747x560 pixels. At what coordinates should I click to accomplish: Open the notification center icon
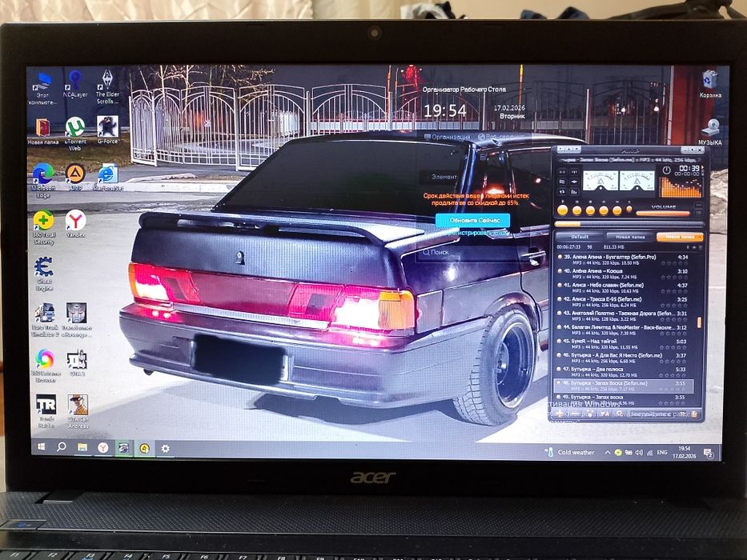(x=709, y=454)
